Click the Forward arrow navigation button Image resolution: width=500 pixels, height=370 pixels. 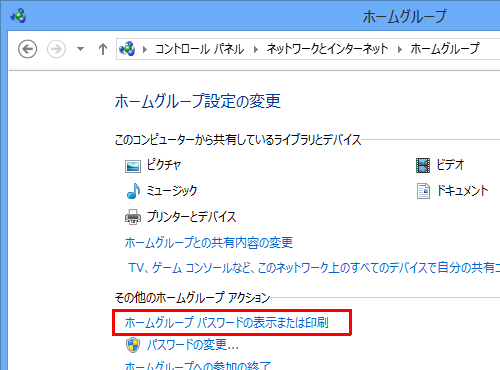point(56,49)
